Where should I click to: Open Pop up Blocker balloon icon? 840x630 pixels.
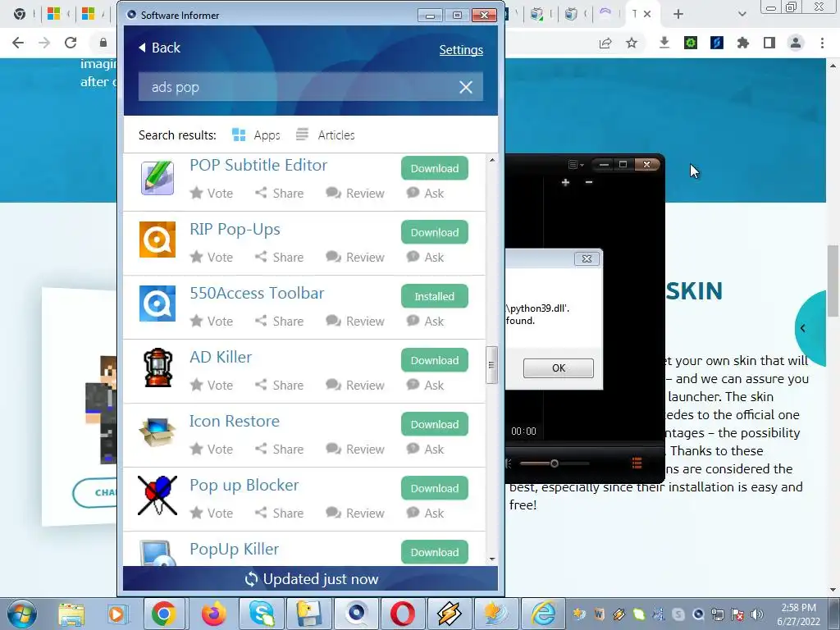click(157, 495)
